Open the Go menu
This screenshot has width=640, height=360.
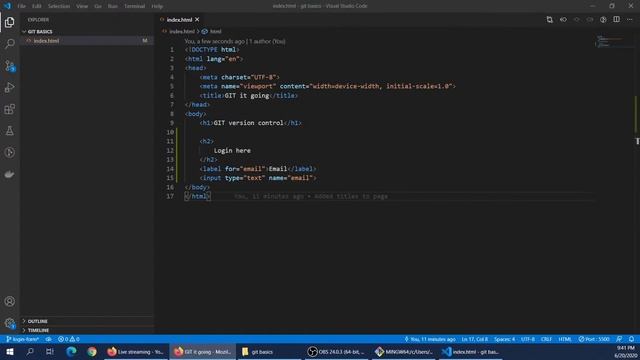coord(98,6)
